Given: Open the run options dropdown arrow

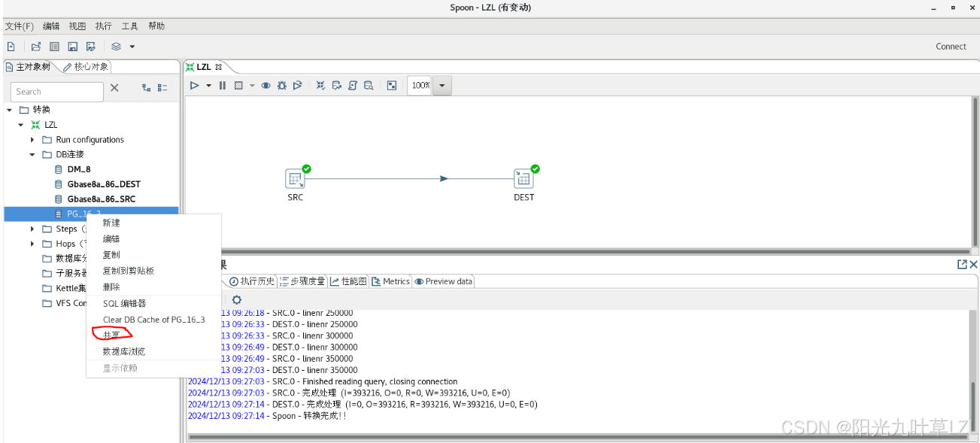Looking at the screenshot, I should 209,86.
